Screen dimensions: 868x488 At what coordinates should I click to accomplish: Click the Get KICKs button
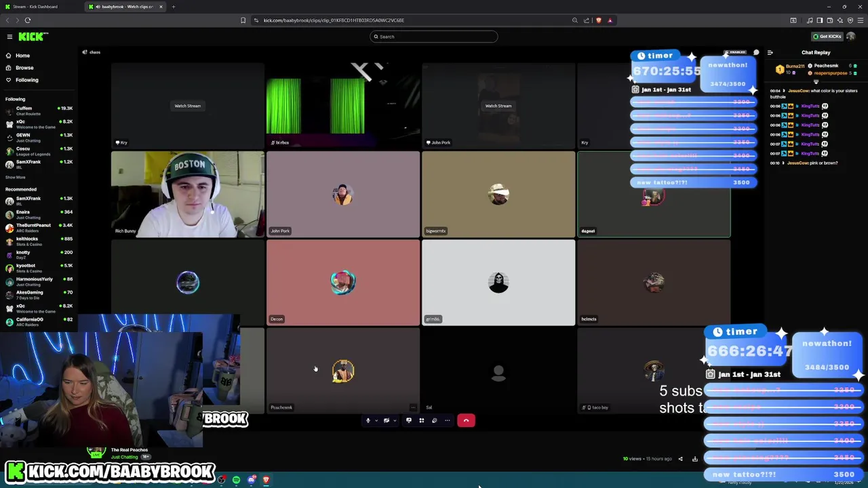[827, 37]
